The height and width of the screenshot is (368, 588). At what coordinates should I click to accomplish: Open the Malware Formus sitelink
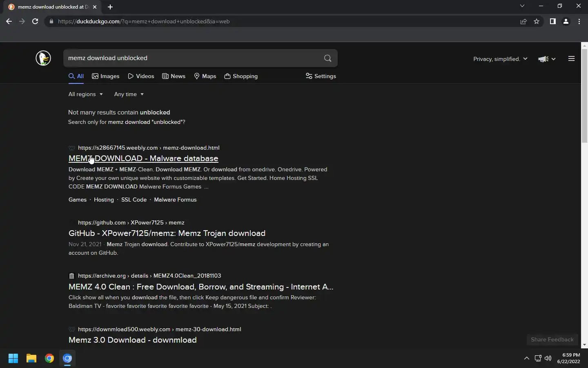(175, 200)
